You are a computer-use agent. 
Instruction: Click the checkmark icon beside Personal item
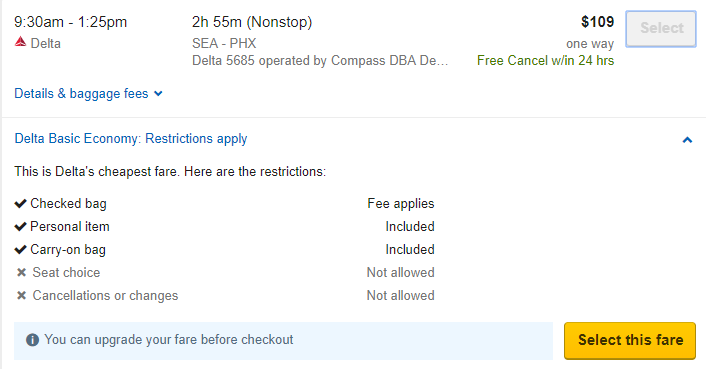click(x=20, y=227)
